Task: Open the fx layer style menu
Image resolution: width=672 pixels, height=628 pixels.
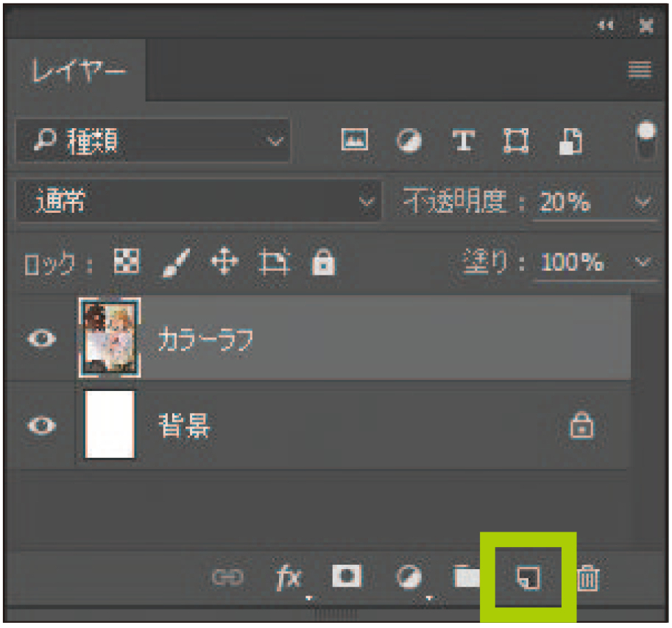Action: [x=289, y=579]
